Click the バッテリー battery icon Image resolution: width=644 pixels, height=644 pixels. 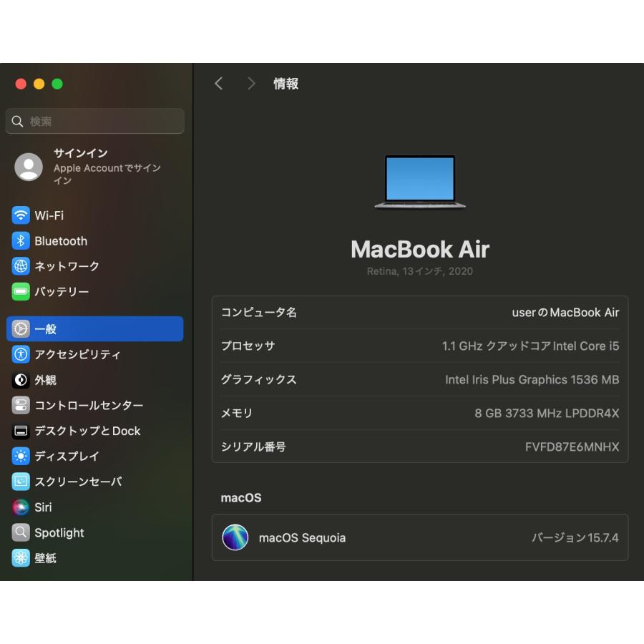tap(21, 292)
